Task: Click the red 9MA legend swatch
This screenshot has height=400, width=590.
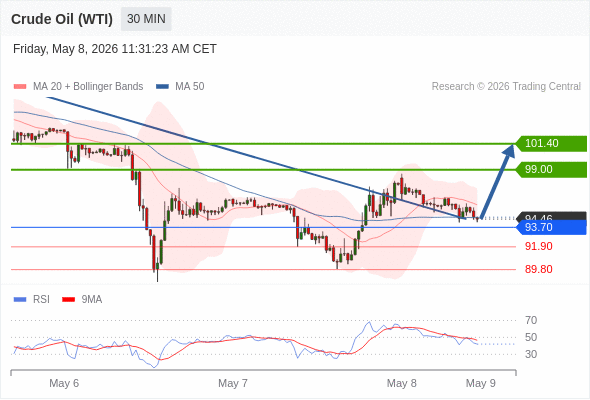Action: 68,300
